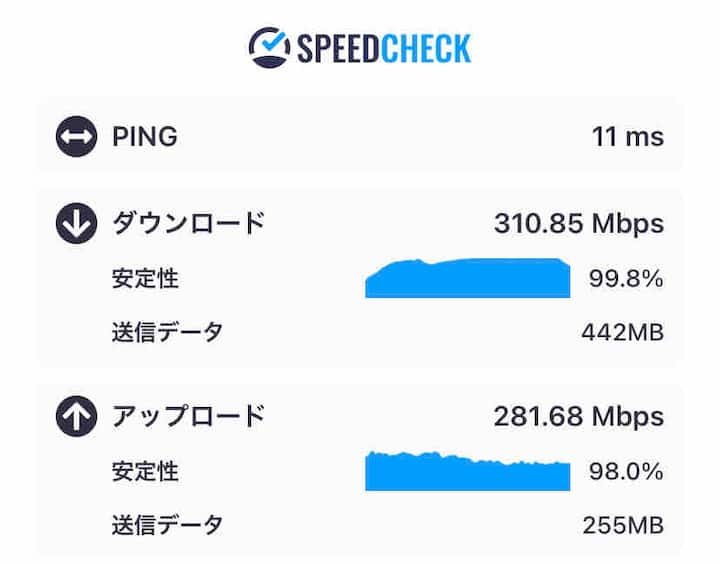Viewport: 720px width, 564px height.
Task: Click the download stability graph
Action: [x=467, y=278]
